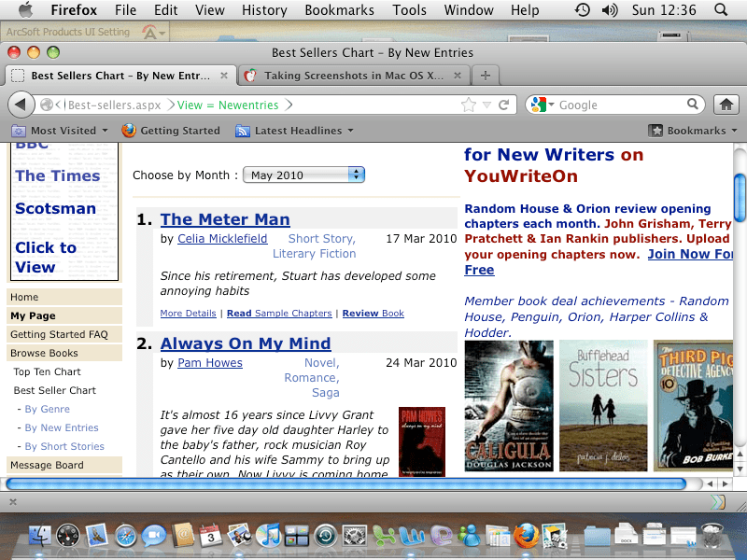This screenshot has height=560, width=747.
Task: View author Celia Micklefield's page
Action: [222, 239]
